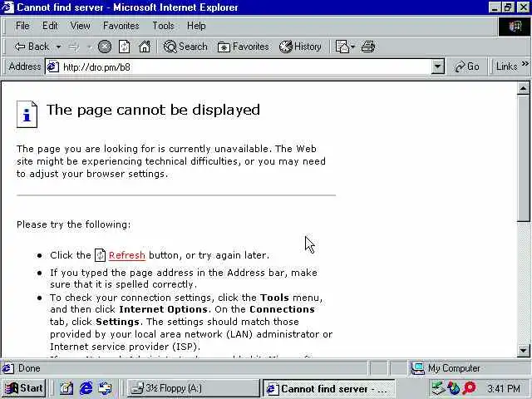The height and width of the screenshot is (399, 532).
Task: Click the heading The page cannot be displayed
Action: point(153,111)
